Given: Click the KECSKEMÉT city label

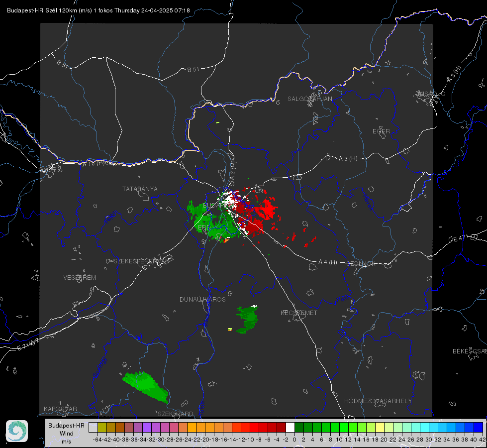Looking at the screenshot, I should pos(299,313).
